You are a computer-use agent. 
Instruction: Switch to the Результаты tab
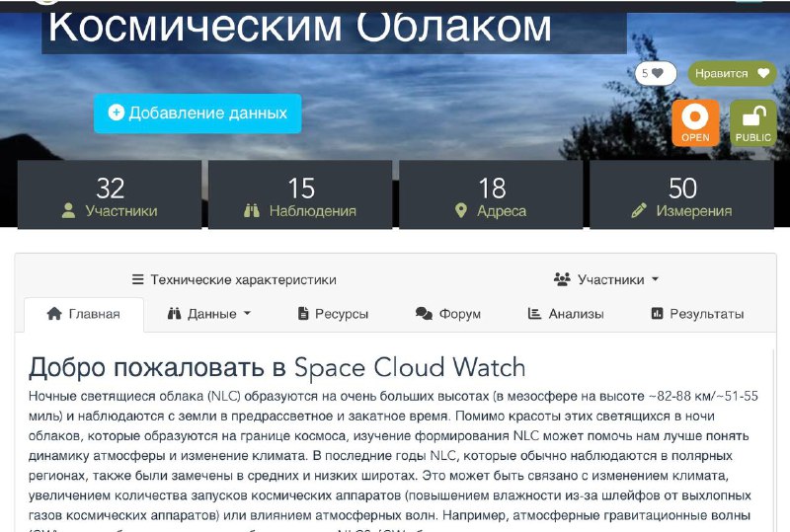(697, 314)
